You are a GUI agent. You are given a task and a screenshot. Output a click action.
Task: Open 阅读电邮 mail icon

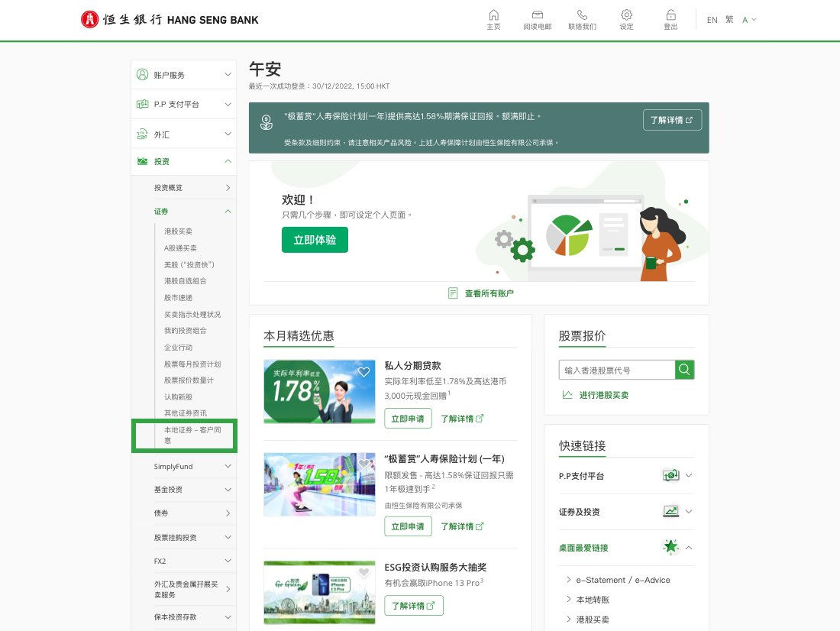(538, 15)
